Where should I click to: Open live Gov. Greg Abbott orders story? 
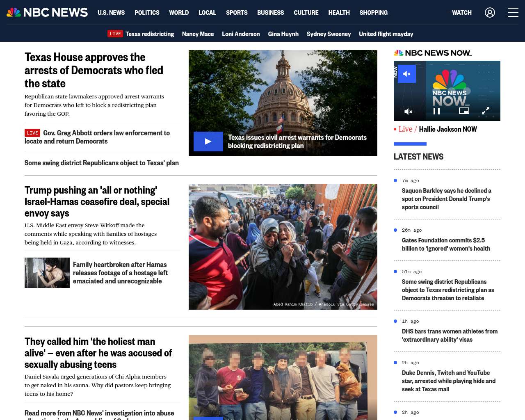97,137
